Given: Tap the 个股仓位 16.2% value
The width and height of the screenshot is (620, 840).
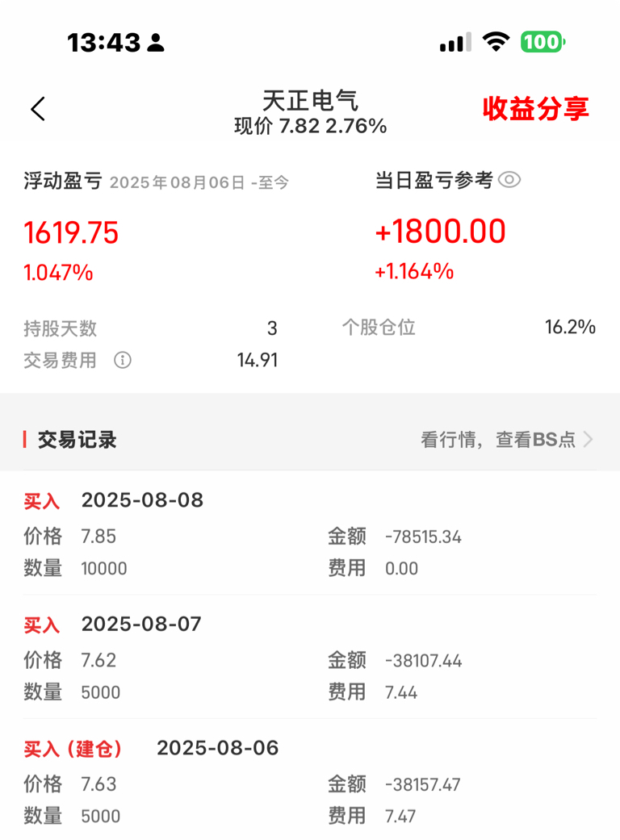Looking at the screenshot, I should (570, 328).
